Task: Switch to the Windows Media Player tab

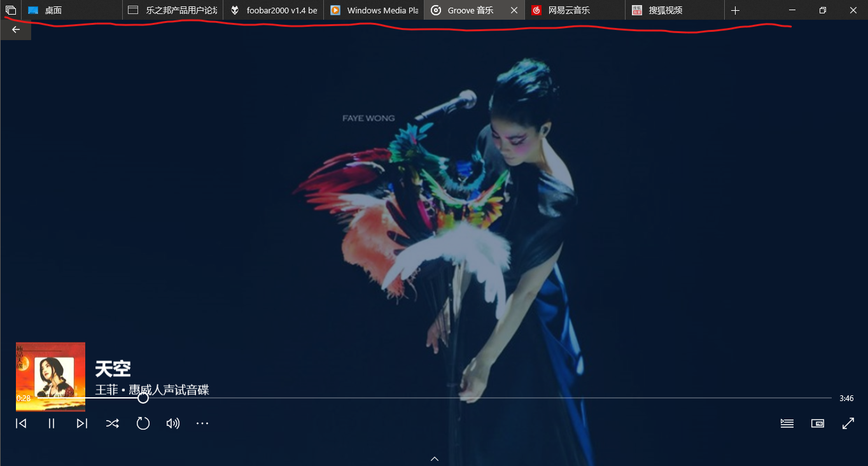Action: [374, 10]
